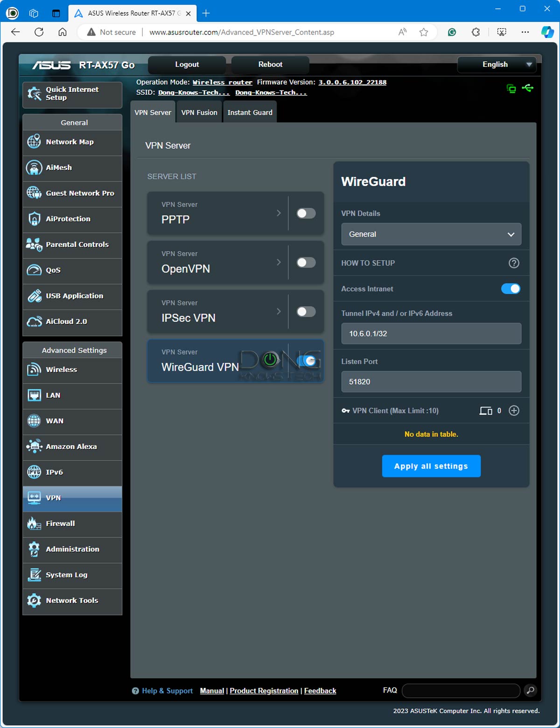This screenshot has height=728, width=560.
Task: Expand IPSec VPN details chevron
Action: [x=279, y=311]
